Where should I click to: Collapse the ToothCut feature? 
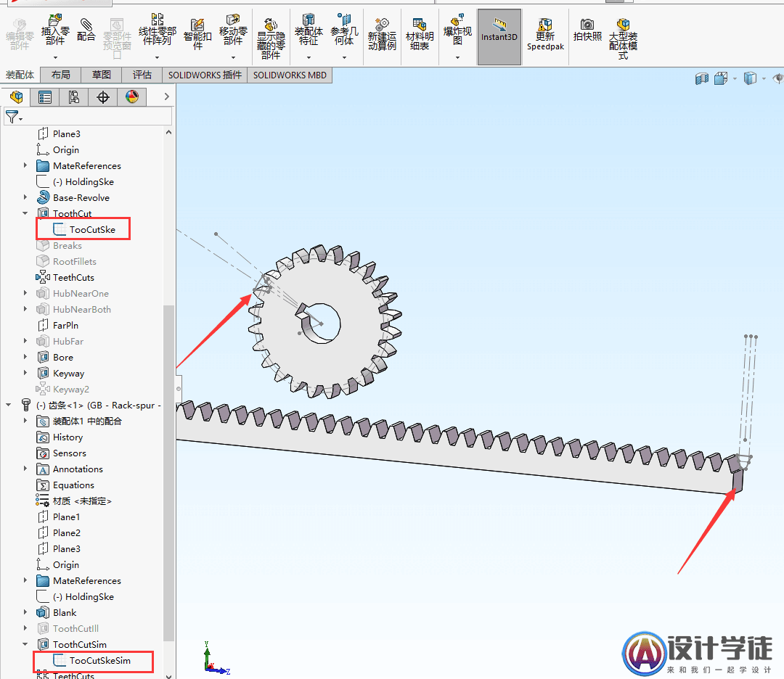click(x=25, y=213)
